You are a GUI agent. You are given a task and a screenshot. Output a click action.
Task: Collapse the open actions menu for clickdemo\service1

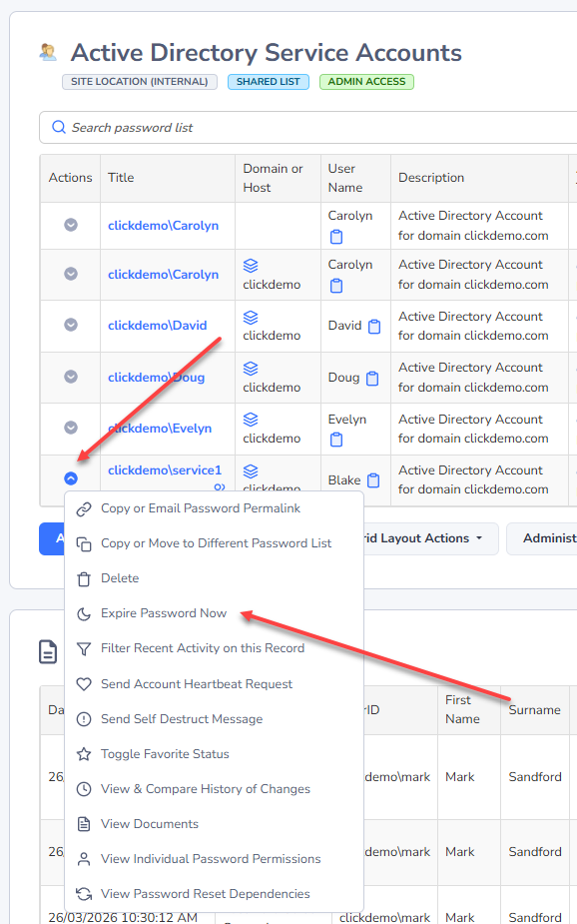coord(71,478)
